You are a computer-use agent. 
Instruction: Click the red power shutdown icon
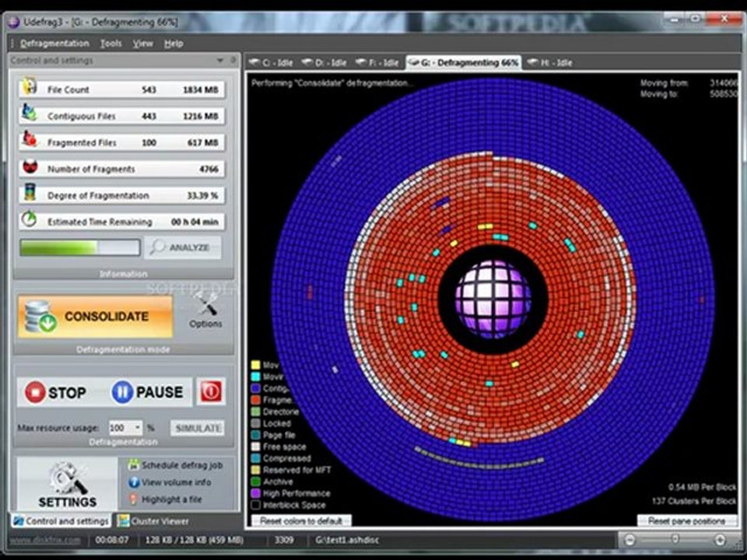(x=211, y=392)
